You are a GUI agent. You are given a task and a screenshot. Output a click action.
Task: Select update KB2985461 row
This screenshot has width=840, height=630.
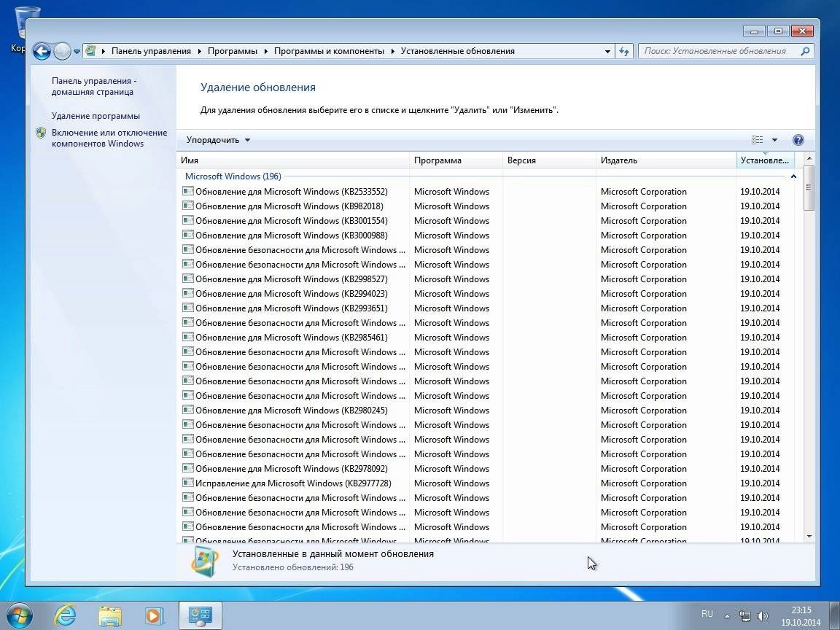(488, 337)
